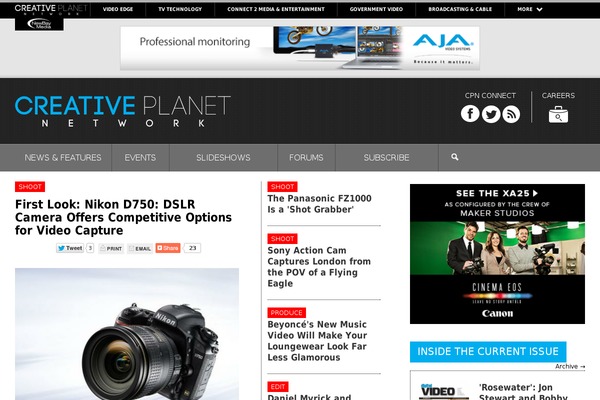The image size is (600, 400).
Task: Click the orange Share button
Action: click(x=168, y=248)
